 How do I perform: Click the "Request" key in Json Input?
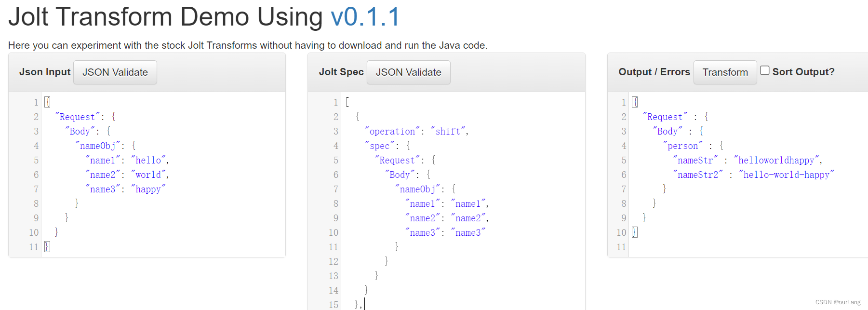pyautogui.click(x=77, y=117)
